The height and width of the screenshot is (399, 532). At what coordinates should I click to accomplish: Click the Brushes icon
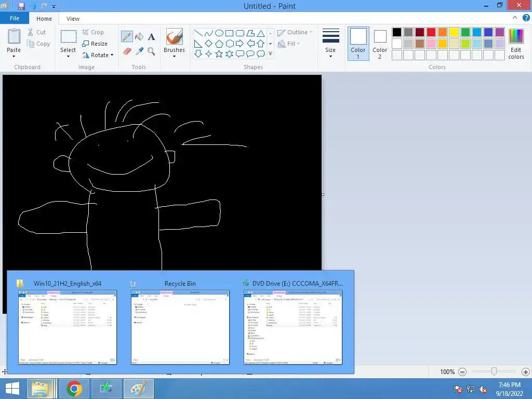(175, 37)
